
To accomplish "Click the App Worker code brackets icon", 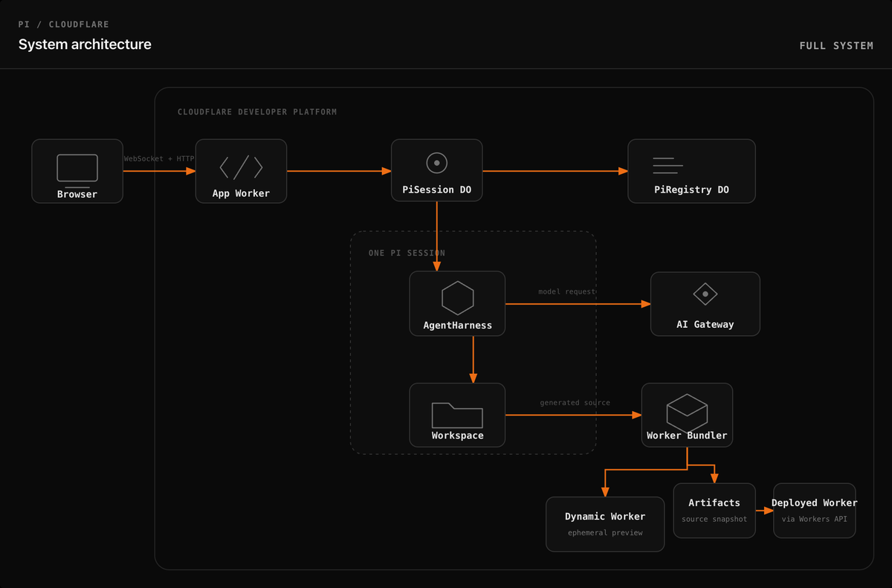I will pyautogui.click(x=241, y=167).
